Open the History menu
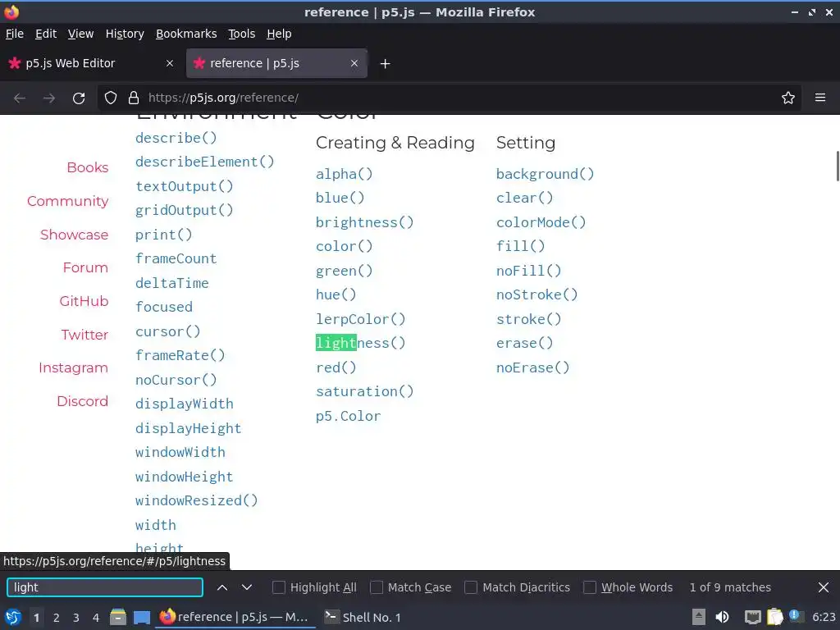The height and width of the screenshot is (630, 840). click(x=125, y=34)
